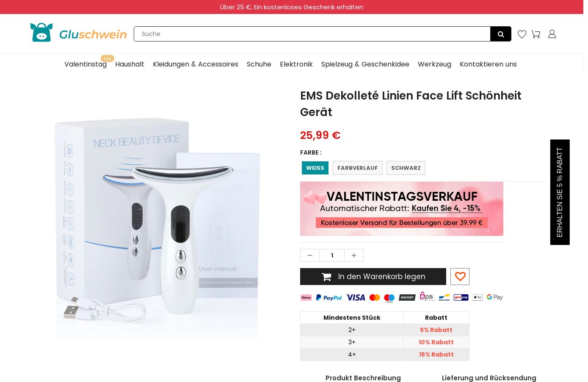The image size is (588, 382).
Task: Open the shopping cart icon
Action: (x=536, y=34)
